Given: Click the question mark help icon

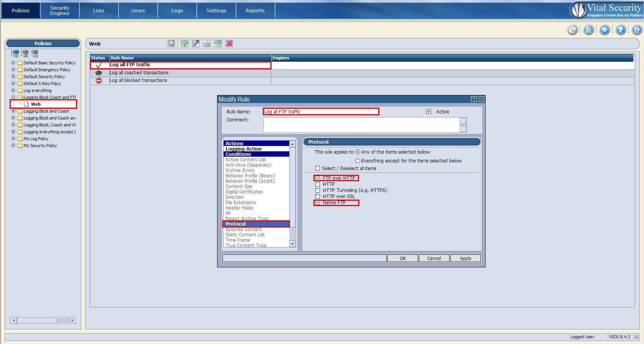Looking at the screenshot, I should [621, 30].
